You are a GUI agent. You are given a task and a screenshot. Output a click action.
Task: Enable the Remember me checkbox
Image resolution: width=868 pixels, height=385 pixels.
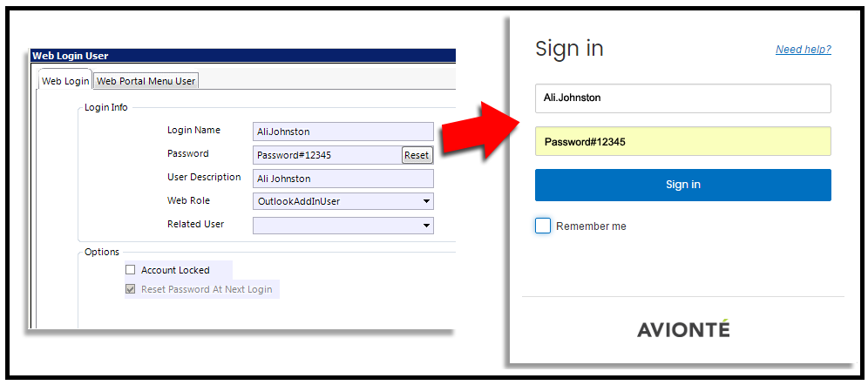click(x=543, y=226)
